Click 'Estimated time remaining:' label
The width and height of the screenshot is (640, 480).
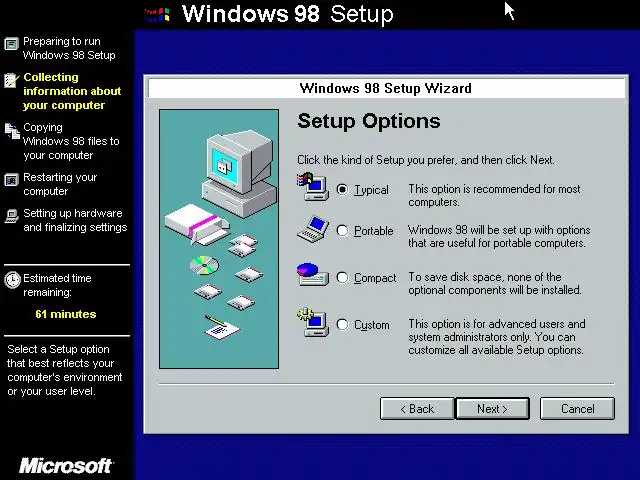[57, 285]
